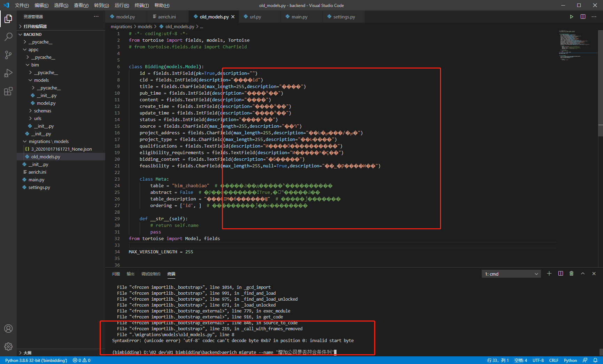This screenshot has height=364, width=603.
Task: Change UTF-8 encoding in status bar
Action: point(538,361)
